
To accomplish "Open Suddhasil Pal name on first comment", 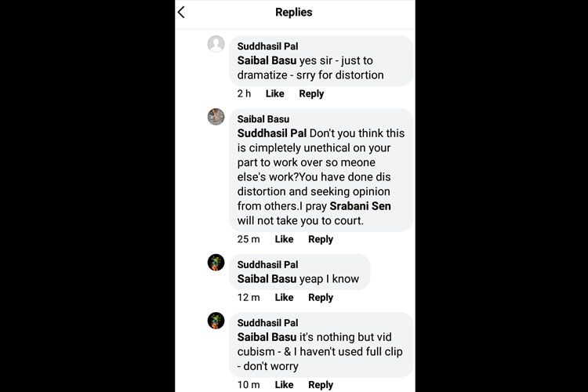I will pyautogui.click(x=267, y=47).
